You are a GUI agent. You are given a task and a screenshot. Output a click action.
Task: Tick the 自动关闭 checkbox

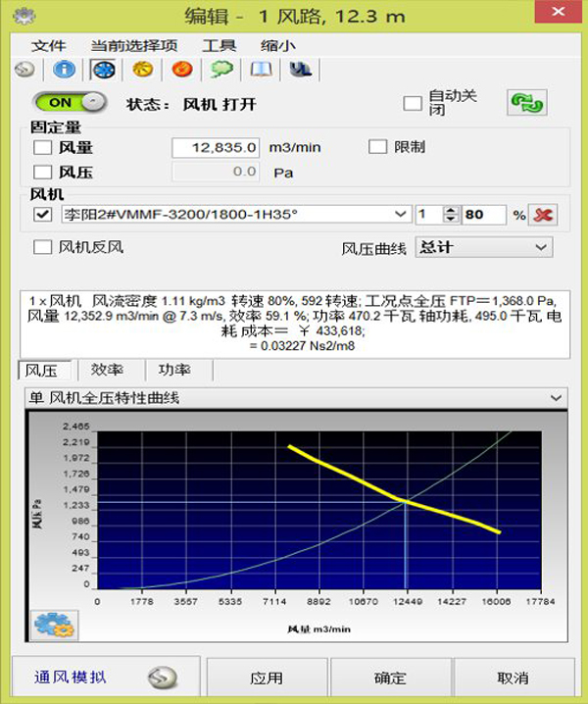413,103
